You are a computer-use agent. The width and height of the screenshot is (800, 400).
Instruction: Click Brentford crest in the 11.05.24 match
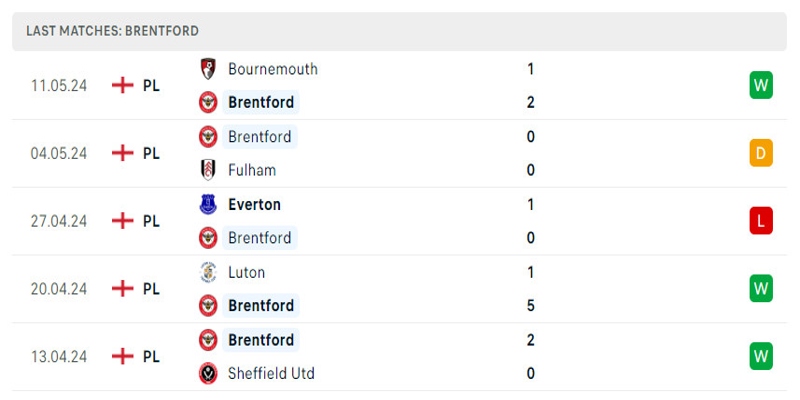tap(208, 102)
